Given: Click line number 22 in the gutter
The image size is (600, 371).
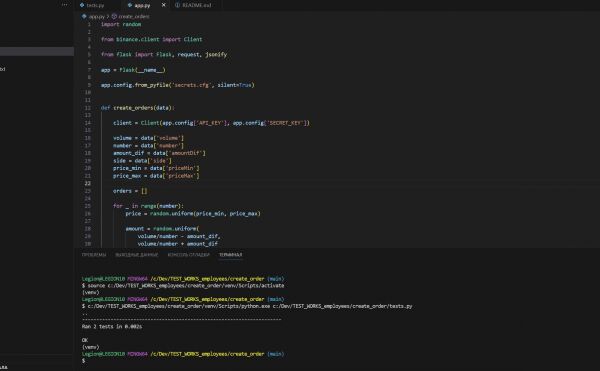Looking at the screenshot, I should point(88,184).
